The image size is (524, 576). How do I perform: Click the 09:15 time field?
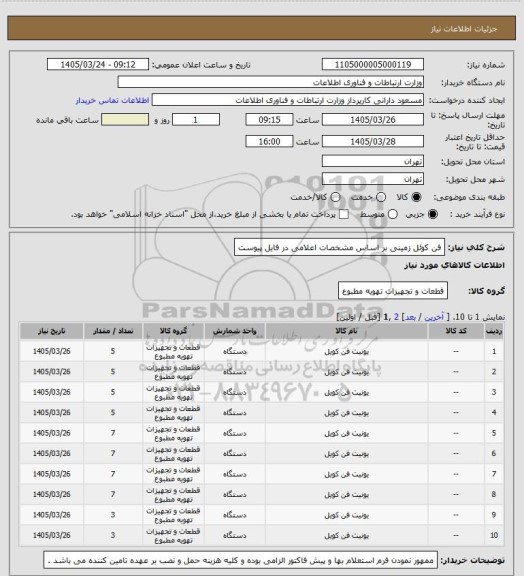[x=269, y=120]
